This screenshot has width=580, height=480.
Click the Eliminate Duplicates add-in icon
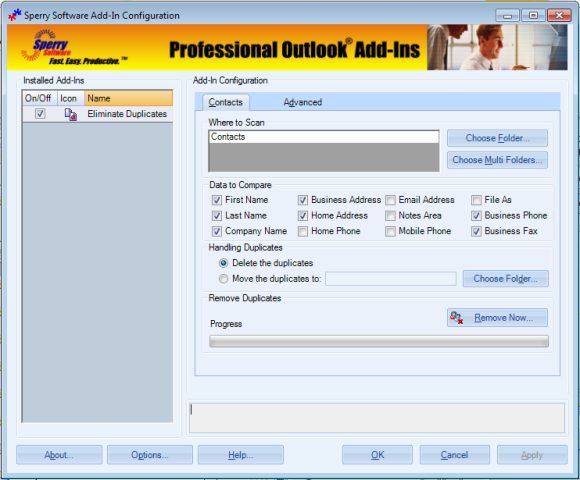[71, 114]
